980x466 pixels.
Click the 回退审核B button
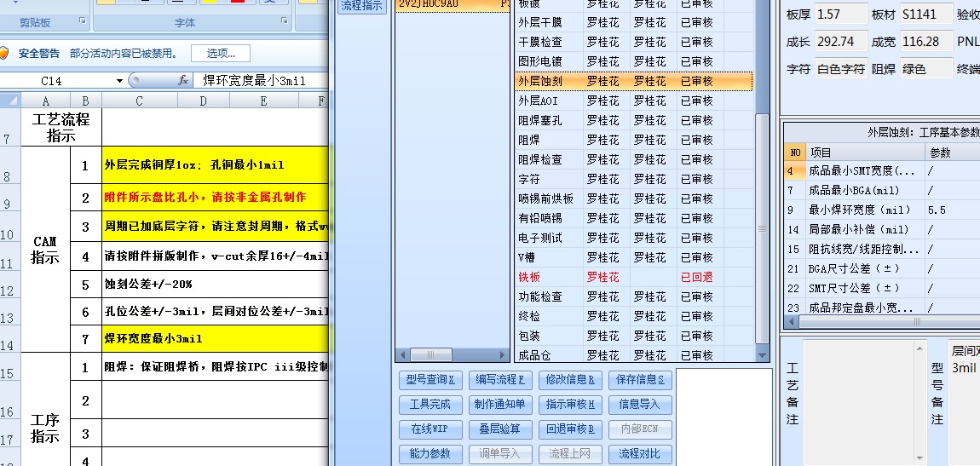(x=570, y=429)
